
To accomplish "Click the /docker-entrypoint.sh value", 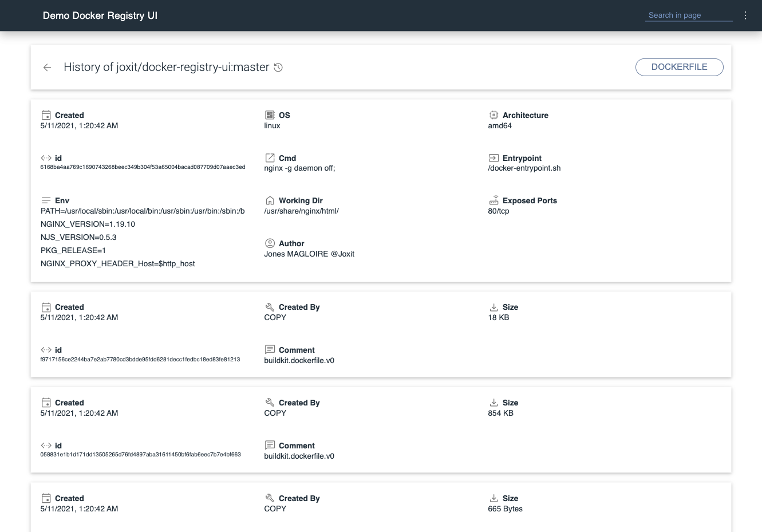I will [x=524, y=168].
